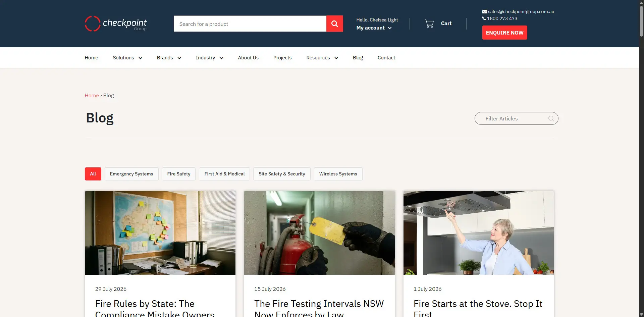
Task: Click the Cart label
Action: tap(446, 23)
